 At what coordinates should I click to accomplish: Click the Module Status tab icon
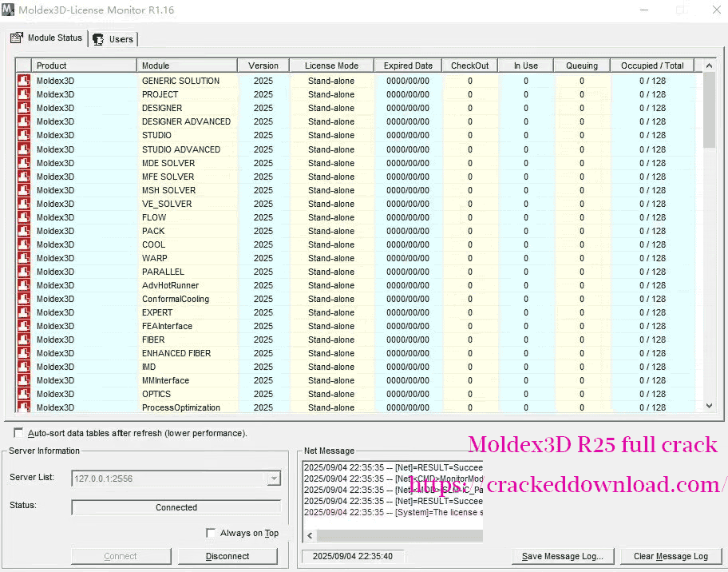(x=17, y=38)
